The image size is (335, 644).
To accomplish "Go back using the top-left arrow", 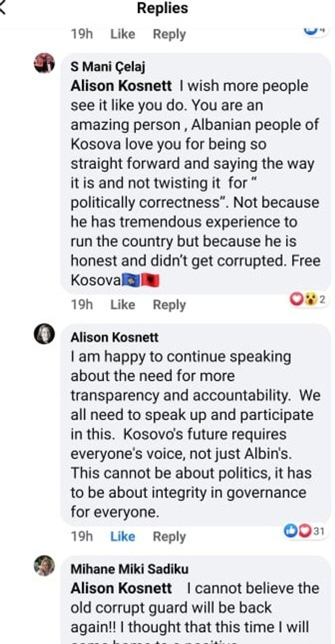I will 3,8.
